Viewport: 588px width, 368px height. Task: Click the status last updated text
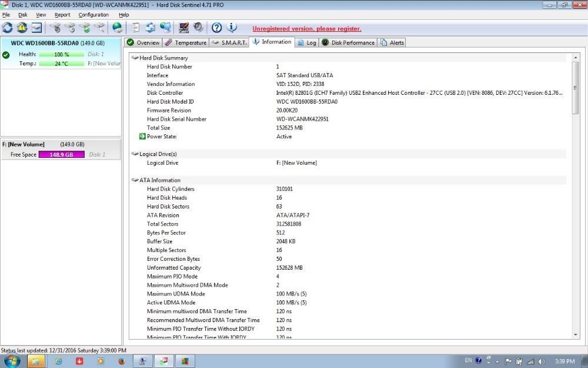pos(64,350)
